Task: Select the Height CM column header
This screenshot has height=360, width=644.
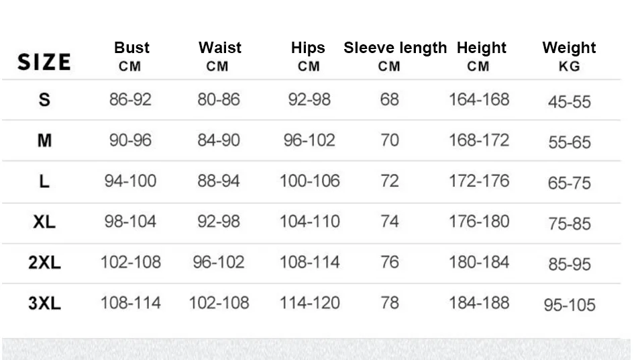Action: 481,56
